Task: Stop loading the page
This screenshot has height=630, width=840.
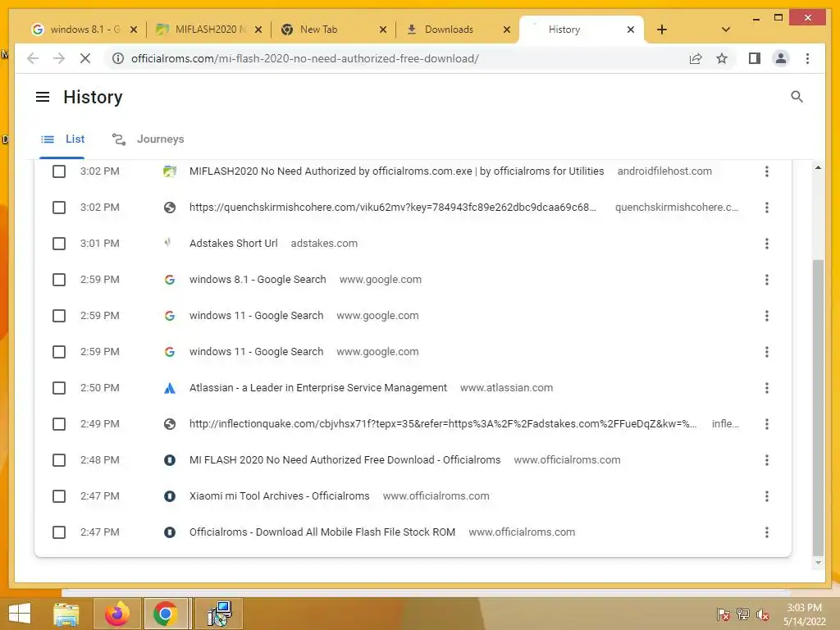Action: point(85,58)
